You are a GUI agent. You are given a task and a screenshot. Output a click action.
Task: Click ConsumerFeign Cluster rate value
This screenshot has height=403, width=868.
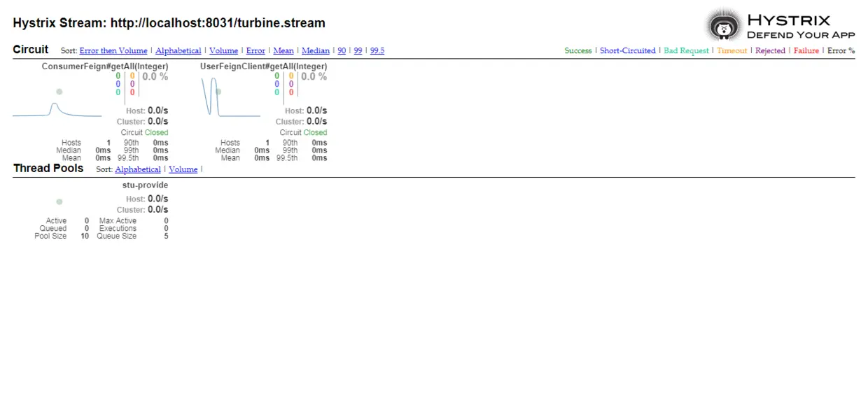(x=158, y=122)
